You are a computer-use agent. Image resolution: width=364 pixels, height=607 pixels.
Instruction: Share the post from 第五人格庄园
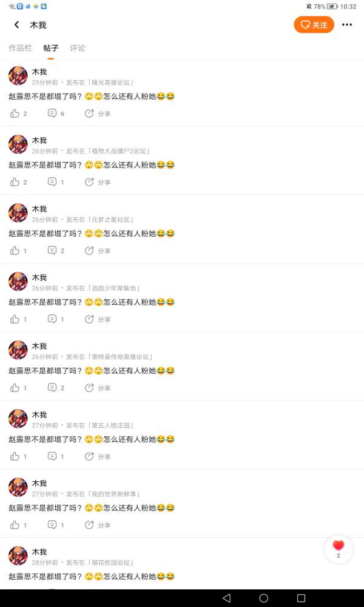[x=98, y=456]
